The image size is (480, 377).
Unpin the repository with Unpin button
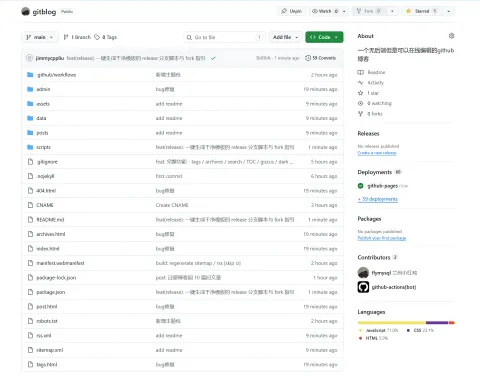pyautogui.click(x=292, y=11)
